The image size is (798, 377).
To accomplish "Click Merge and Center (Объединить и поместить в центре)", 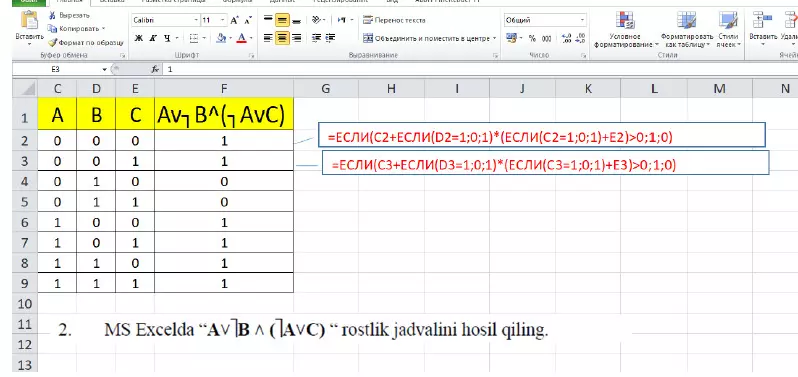I will tap(429, 38).
